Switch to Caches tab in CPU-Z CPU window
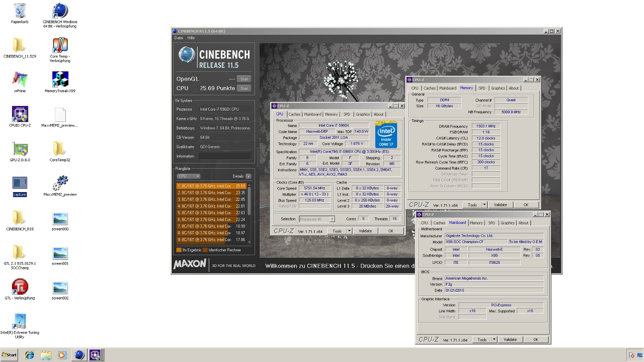This screenshot has width=644, height=362. tap(295, 115)
